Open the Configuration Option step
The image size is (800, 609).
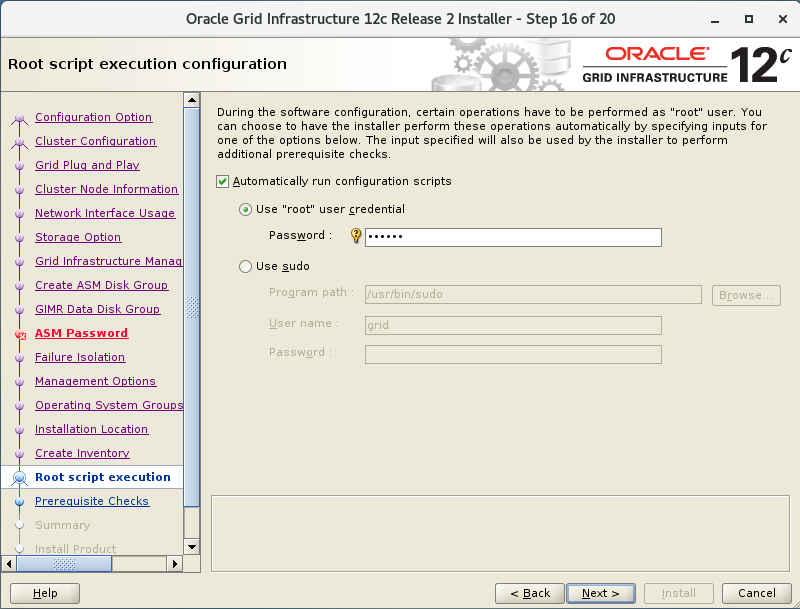pos(93,117)
